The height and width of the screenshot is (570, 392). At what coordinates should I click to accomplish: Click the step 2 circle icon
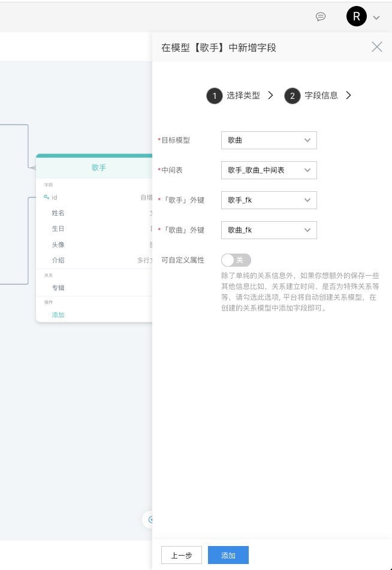[292, 96]
